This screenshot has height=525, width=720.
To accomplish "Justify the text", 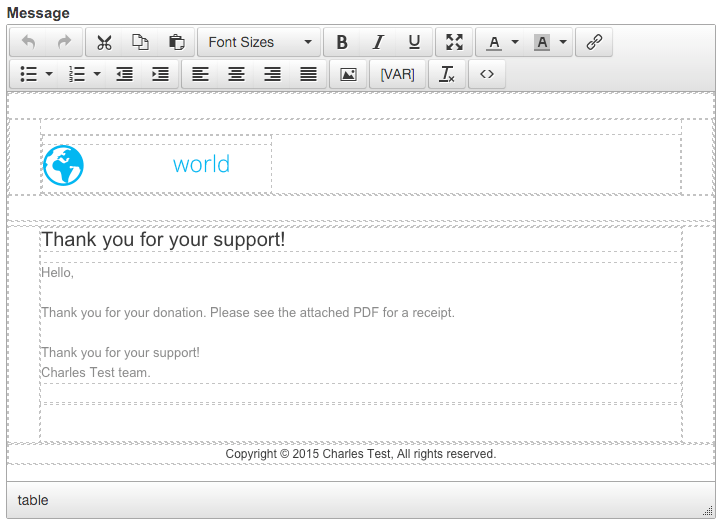I will [308, 74].
